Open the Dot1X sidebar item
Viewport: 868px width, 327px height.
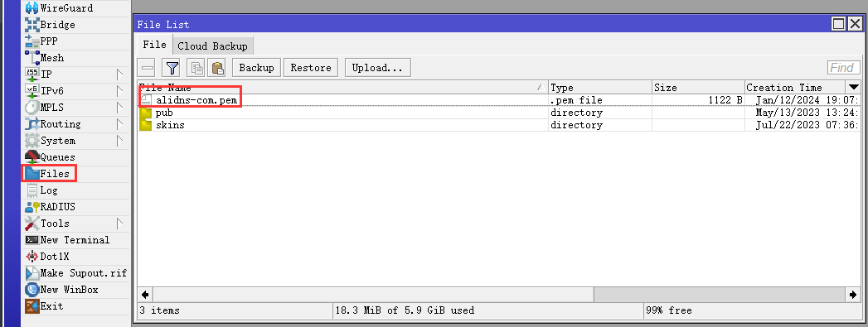[47, 257]
